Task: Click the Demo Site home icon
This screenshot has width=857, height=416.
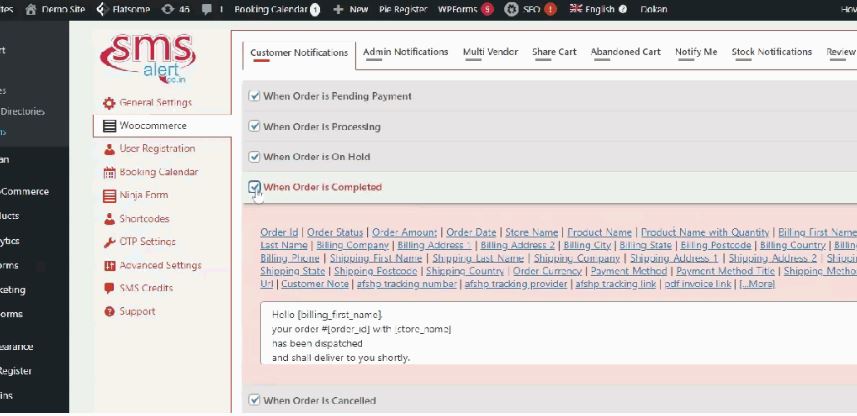Action: coord(31,9)
